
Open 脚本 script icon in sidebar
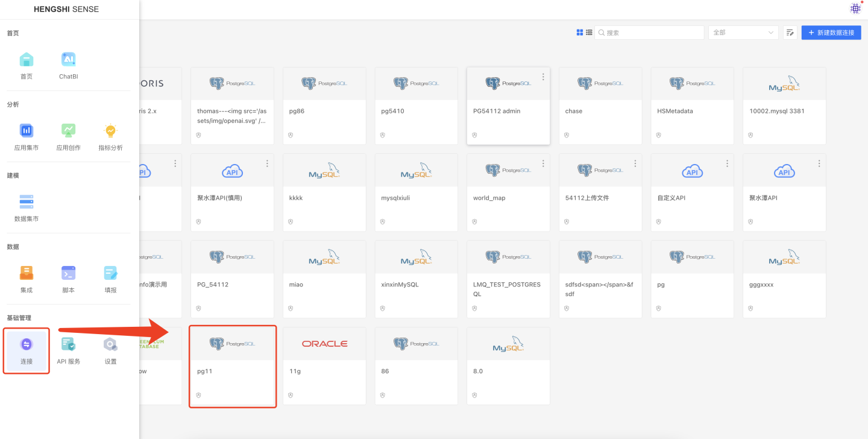68,273
